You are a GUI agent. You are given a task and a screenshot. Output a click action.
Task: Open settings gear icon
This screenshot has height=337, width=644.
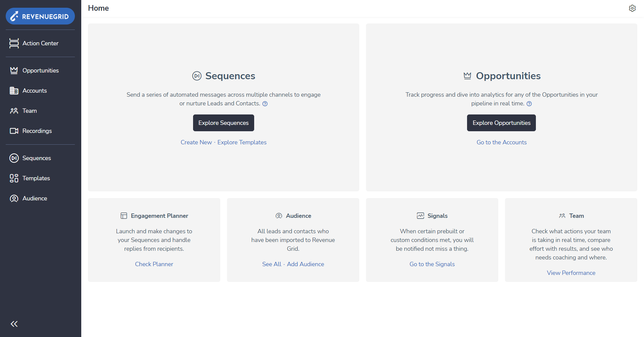632,8
